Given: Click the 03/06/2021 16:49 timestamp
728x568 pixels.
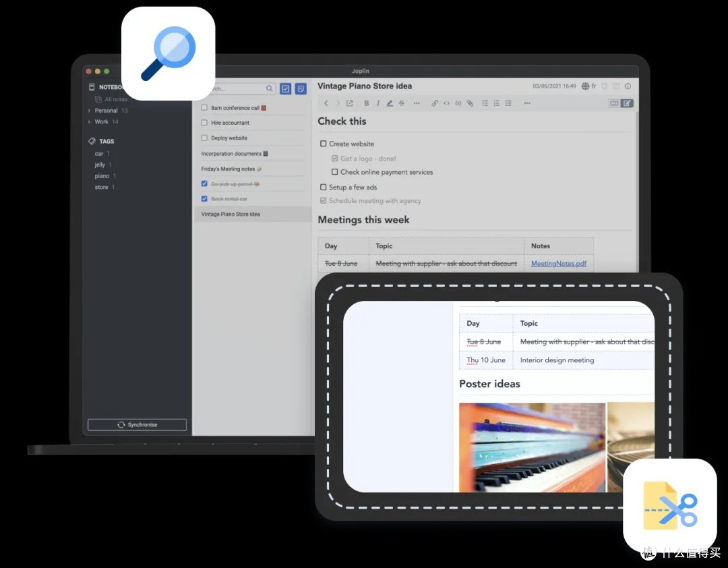Looking at the screenshot, I should pyautogui.click(x=554, y=86).
